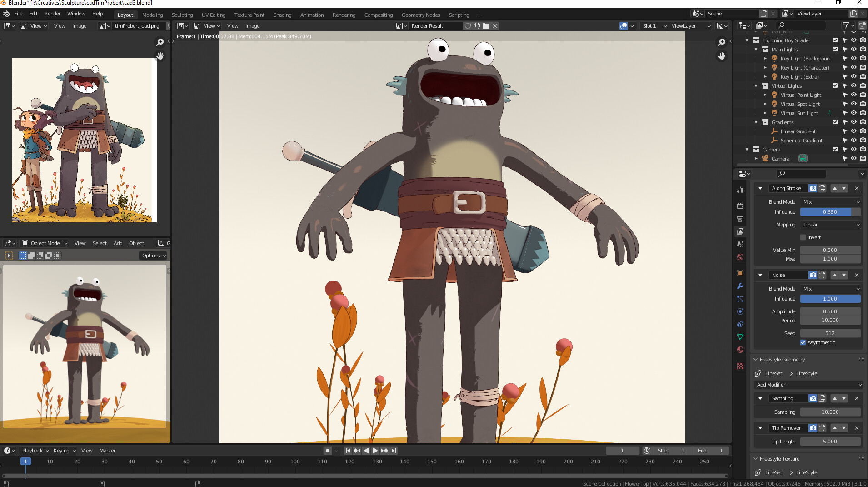Open the Modifier properties wrench tab
Image resolution: width=868 pixels, height=487 pixels.
(740, 286)
